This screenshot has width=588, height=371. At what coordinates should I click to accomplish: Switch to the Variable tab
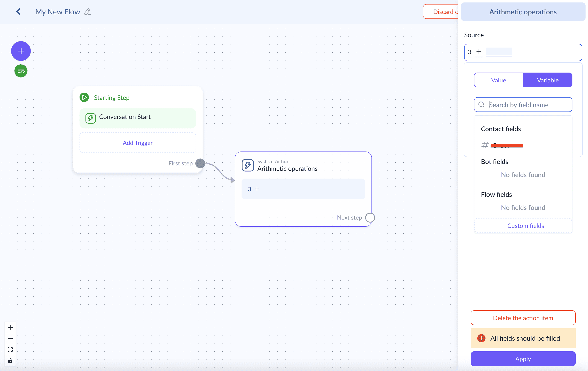[547, 80]
